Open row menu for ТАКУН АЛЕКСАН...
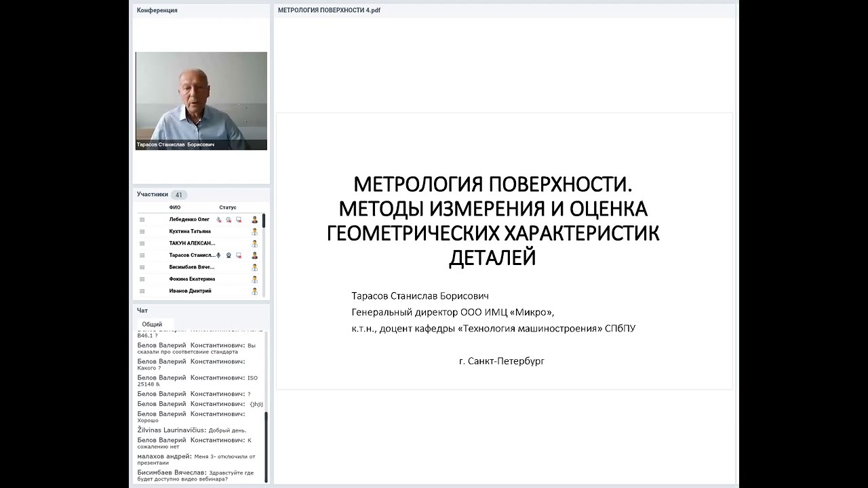This screenshot has height=488, width=868. (x=142, y=243)
